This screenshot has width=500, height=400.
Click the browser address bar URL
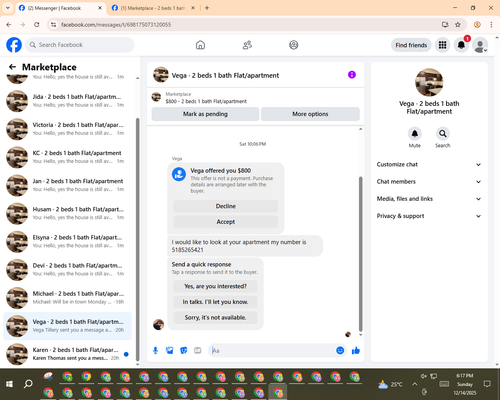pyautogui.click(x=116, y=25)
